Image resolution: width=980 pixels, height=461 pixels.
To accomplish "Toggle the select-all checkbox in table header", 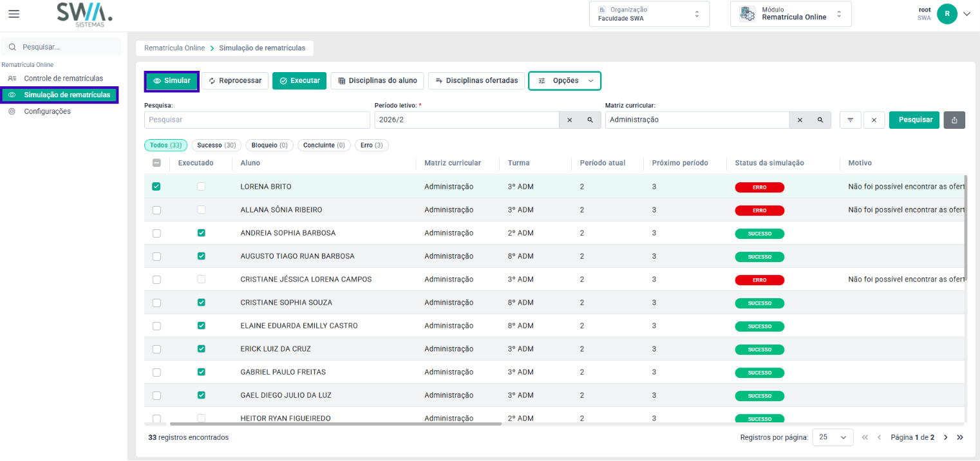I will click(156, 163).
